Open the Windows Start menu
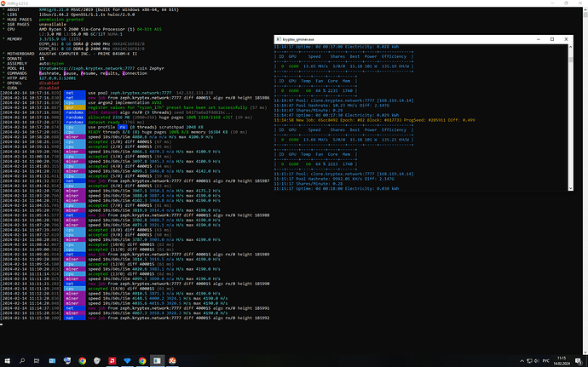This screenshot has height=367, width=588. pyautogui.click(x=7, y=361)
